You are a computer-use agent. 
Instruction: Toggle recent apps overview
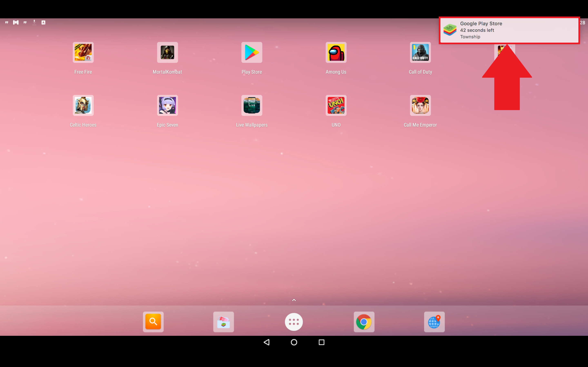point(321,342)
